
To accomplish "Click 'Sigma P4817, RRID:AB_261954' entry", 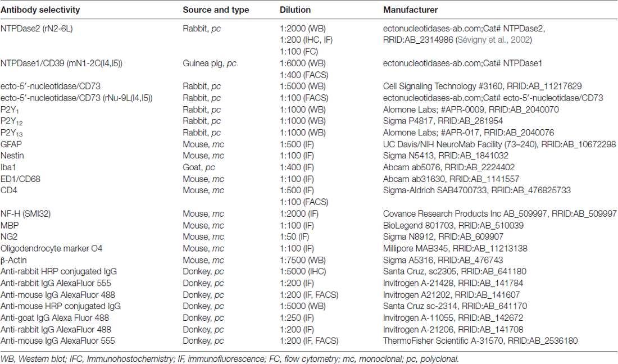I will (x=443, y=121).
